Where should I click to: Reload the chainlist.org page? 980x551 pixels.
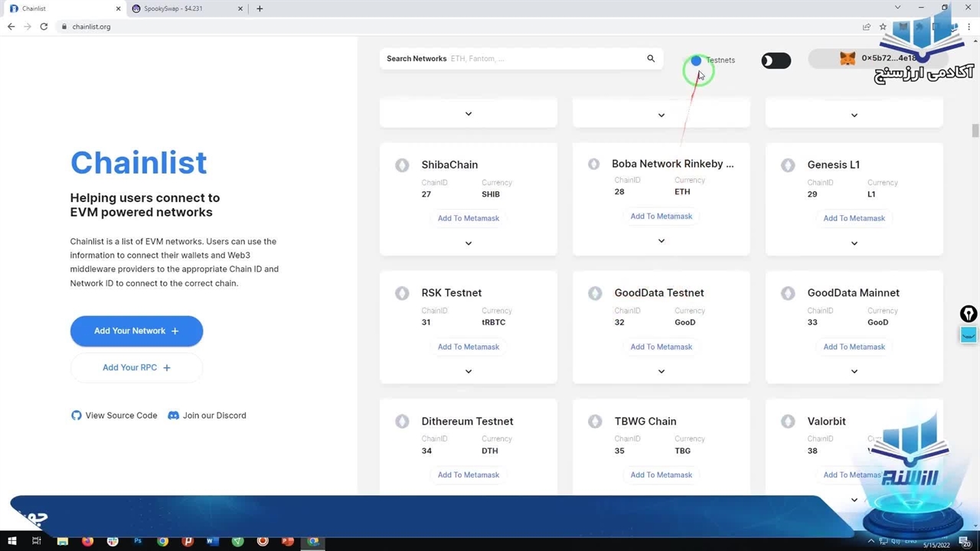pyautogui.click(x=44, y=26)
